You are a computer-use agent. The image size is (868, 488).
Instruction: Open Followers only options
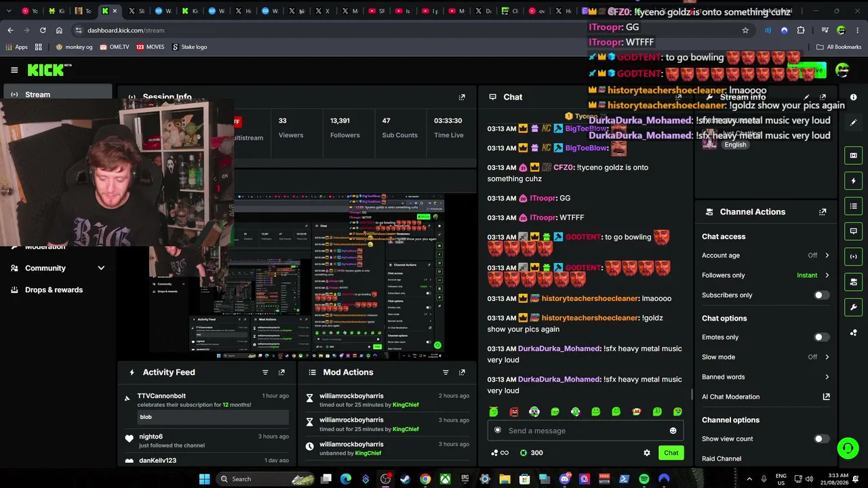766,275
